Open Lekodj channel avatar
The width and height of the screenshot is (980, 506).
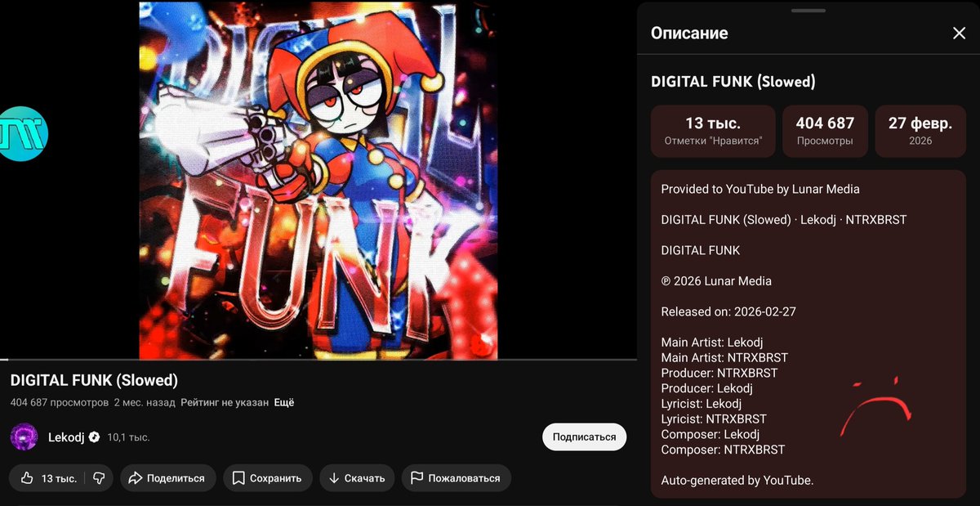[x=24, y=437]
